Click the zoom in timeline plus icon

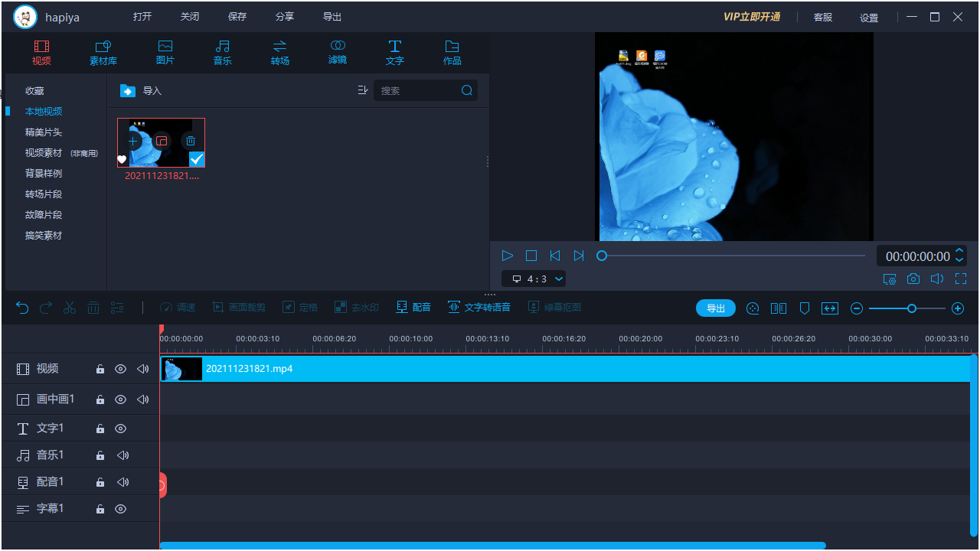coord(957,308)
